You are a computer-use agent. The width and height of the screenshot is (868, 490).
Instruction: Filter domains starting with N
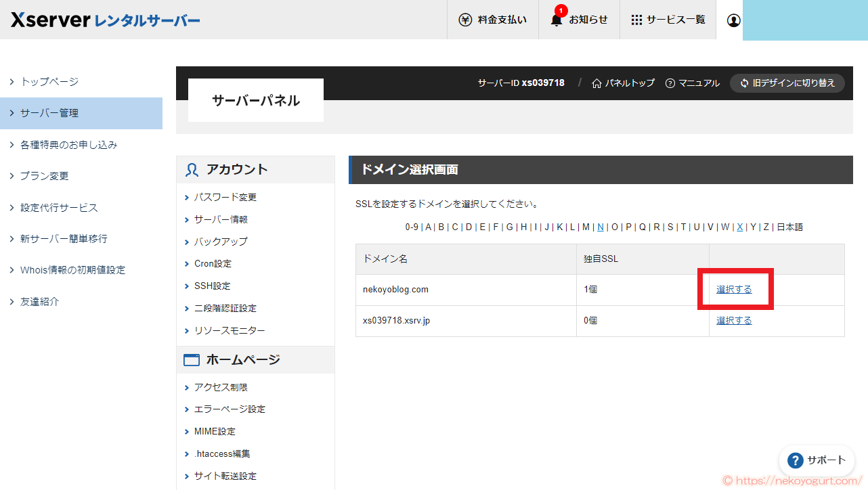pyautogui.click(x=600, y=227)
